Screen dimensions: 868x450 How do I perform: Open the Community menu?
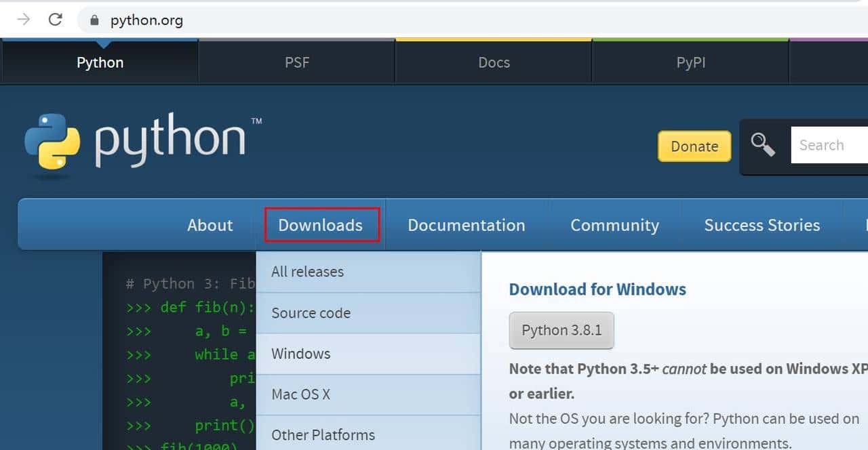pyautogui.click(x=614, y=225)
